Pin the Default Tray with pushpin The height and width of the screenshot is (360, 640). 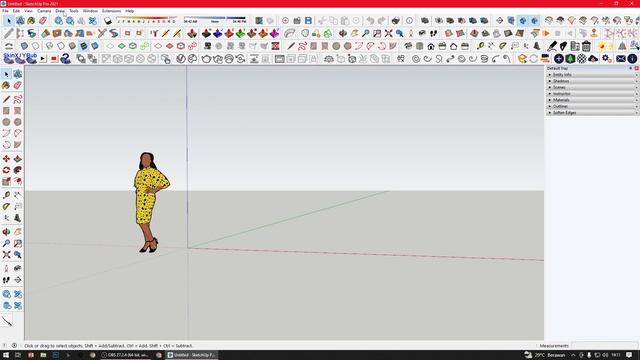[631, 68]
